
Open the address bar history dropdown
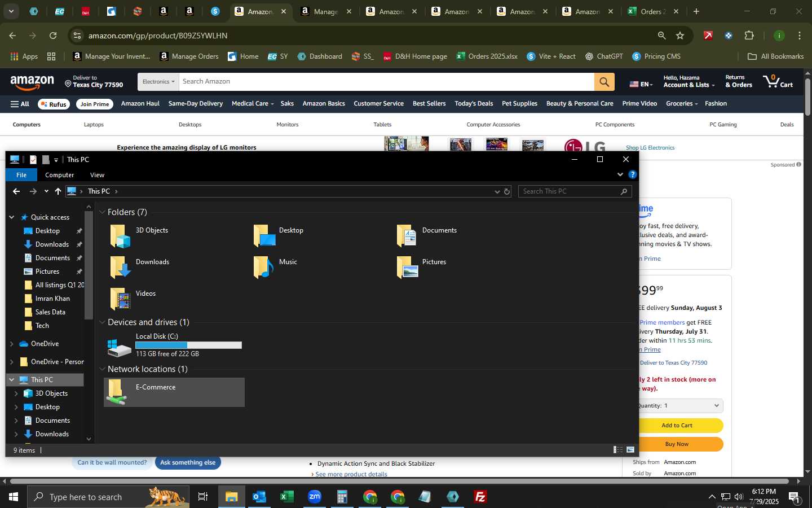(x=497, y=191)
